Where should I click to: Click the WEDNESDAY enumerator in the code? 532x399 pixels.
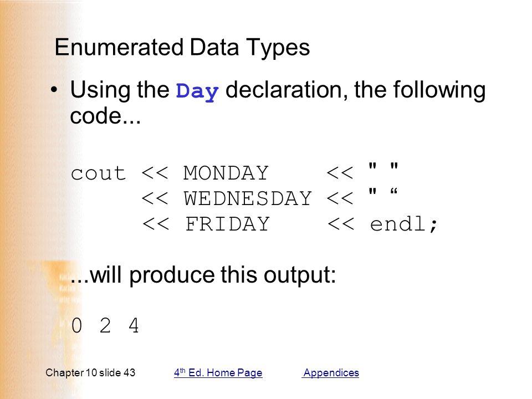[248, 198]
